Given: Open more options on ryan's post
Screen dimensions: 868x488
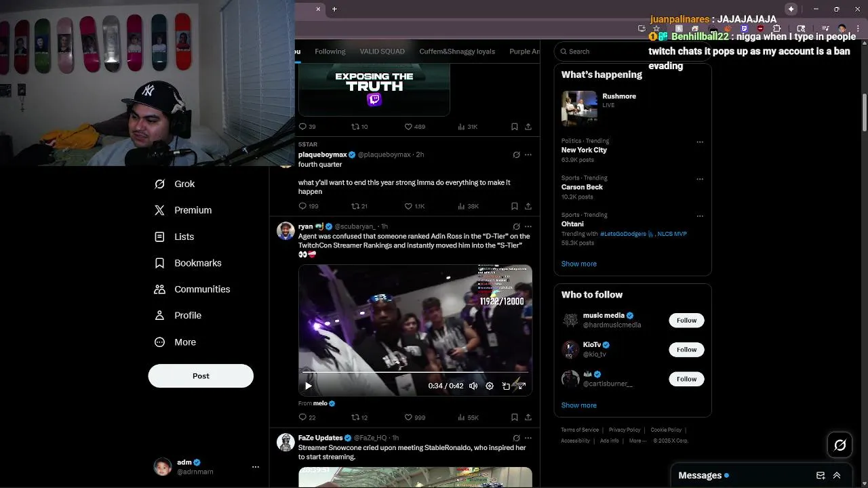Looking at the screenshot, I should coord(528,226).
